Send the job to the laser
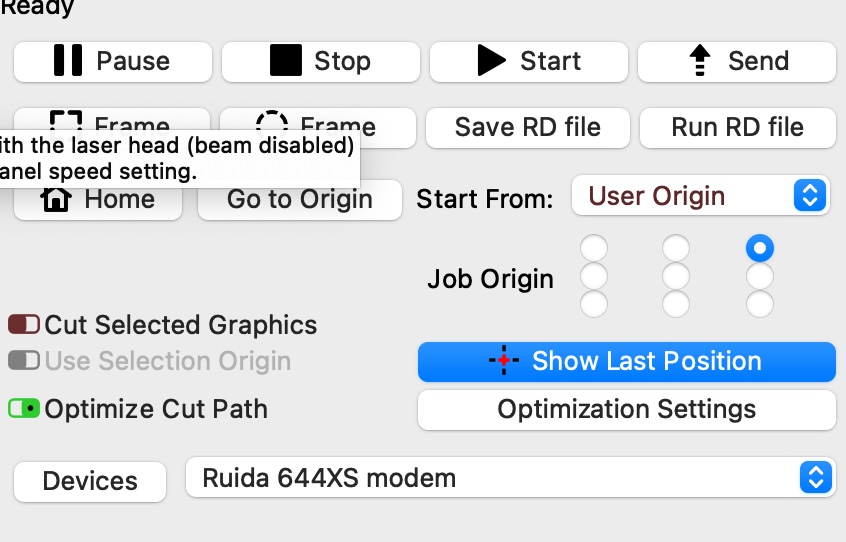The height and width of the screenshot is (542, 846). [737, 61]
